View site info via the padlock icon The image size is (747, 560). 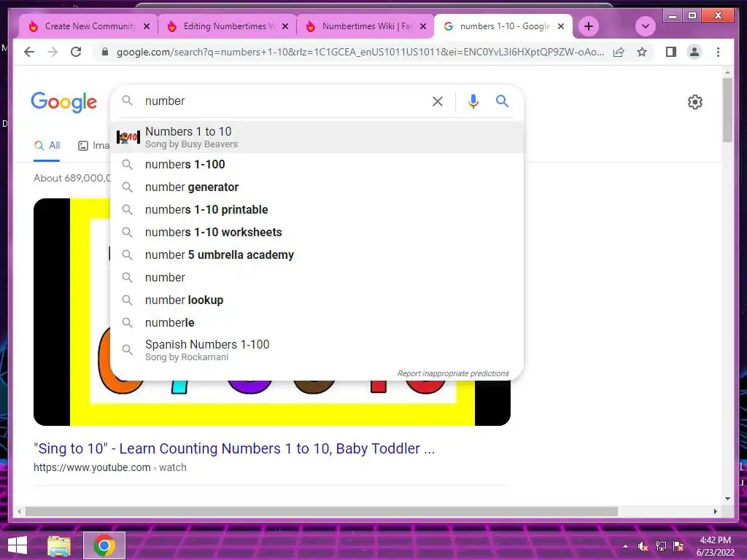pyautogui.click(x=105, y=52)
